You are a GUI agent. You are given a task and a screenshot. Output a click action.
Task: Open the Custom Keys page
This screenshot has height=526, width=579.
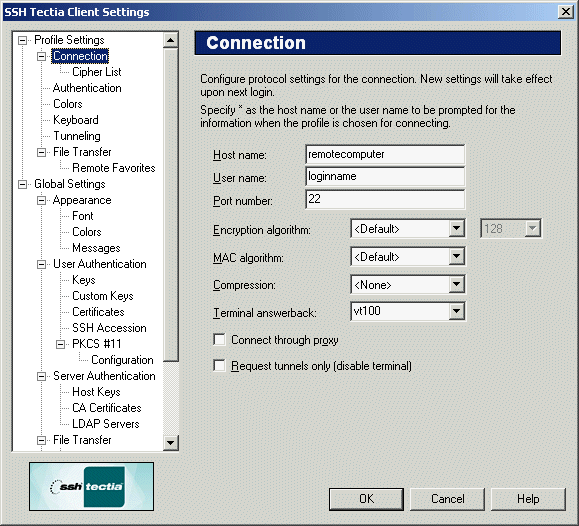[x=103, y=296]
